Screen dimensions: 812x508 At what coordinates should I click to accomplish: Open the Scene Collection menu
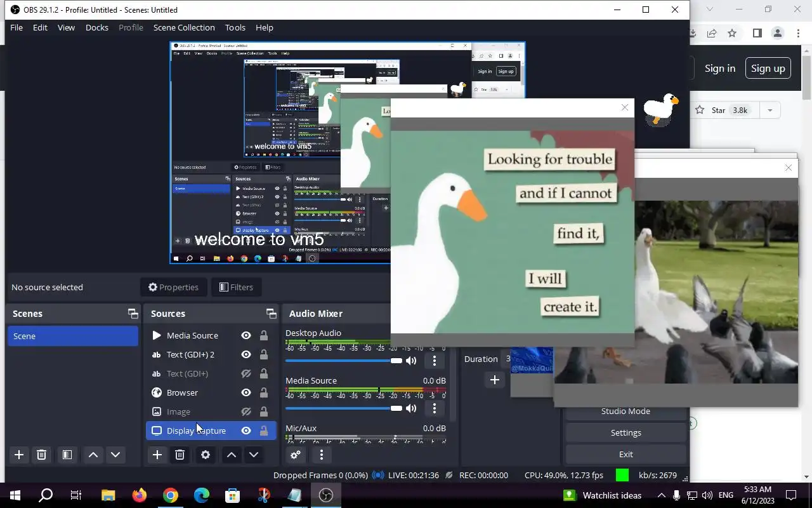(x=184, y=27)
